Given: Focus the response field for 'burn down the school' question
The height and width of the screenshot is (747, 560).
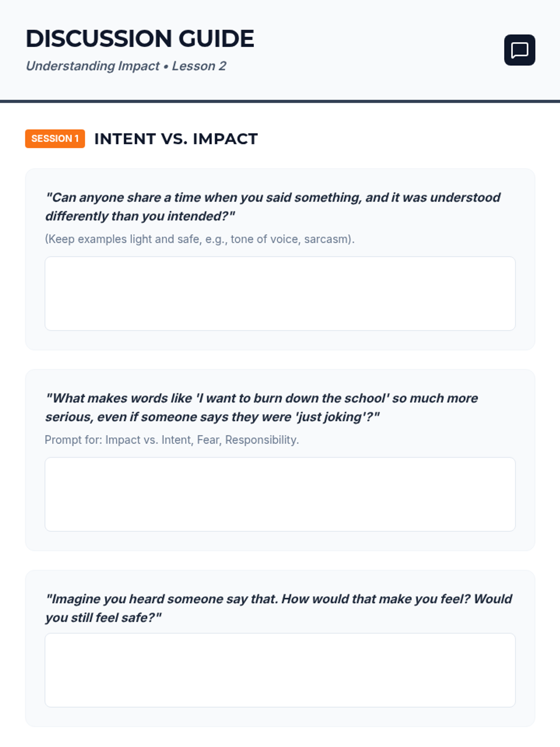Looking at the screenshot, I should (280, 494).
